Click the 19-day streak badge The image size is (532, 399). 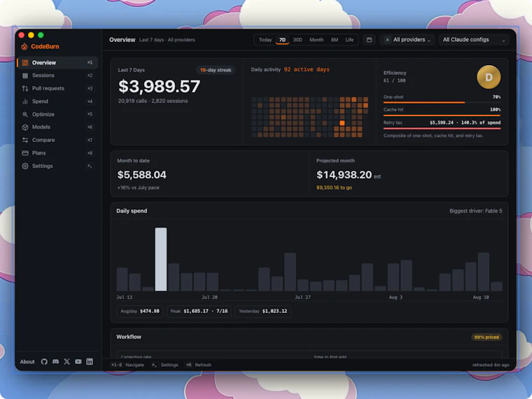pos(216,70)
